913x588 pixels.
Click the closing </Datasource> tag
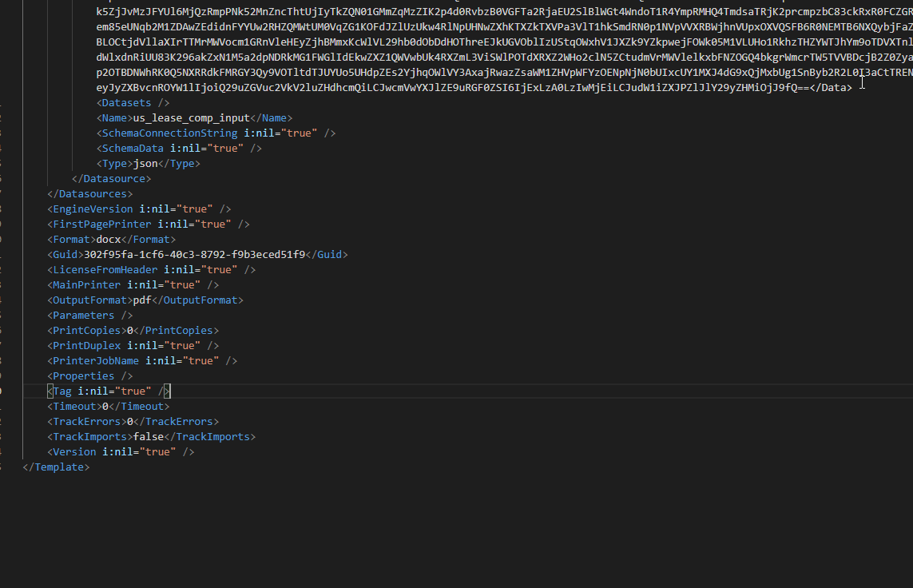pyautogui.click(x=111, y=178)
